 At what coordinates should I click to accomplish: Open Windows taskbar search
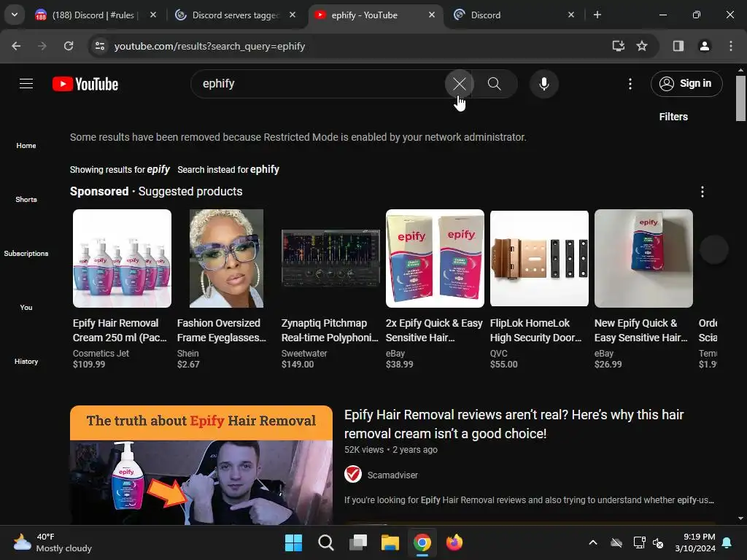click(326, 542)
